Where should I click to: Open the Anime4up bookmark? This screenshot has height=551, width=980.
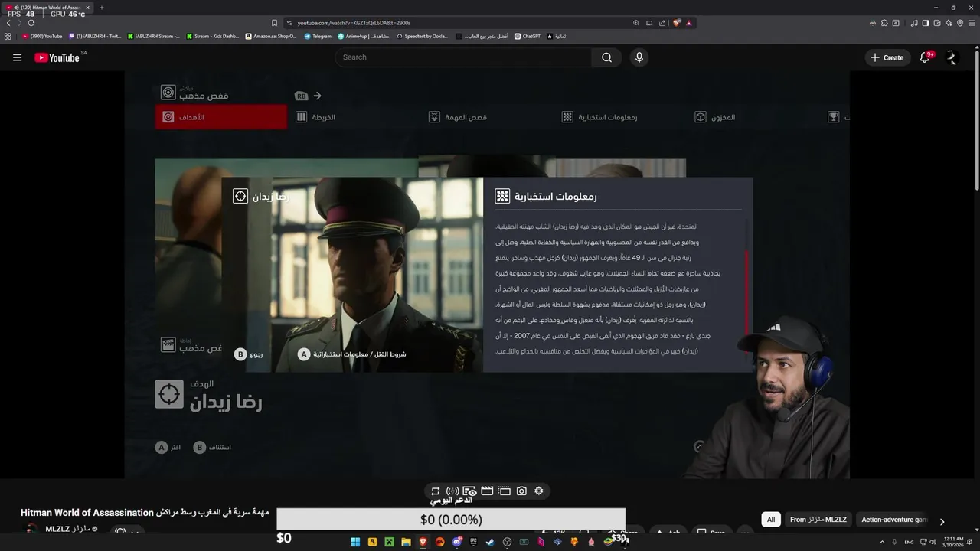(x=364, y=36)
